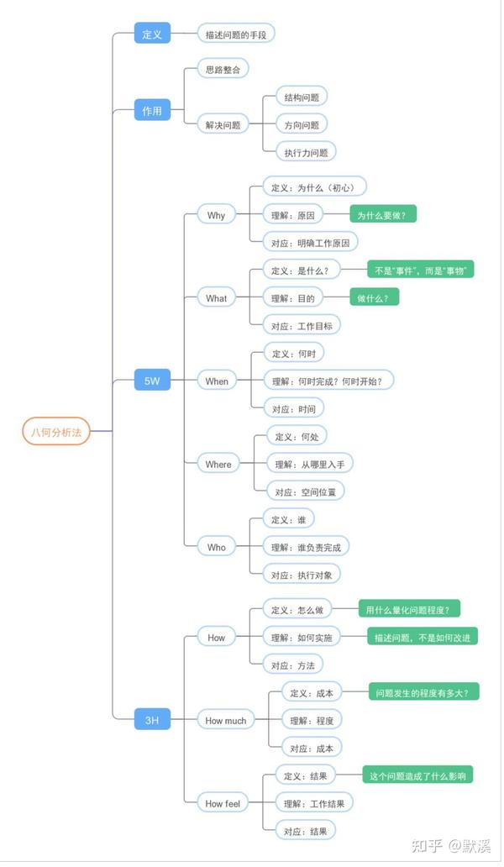Select the 描述问题的手段 node

(x=236, y=34)
